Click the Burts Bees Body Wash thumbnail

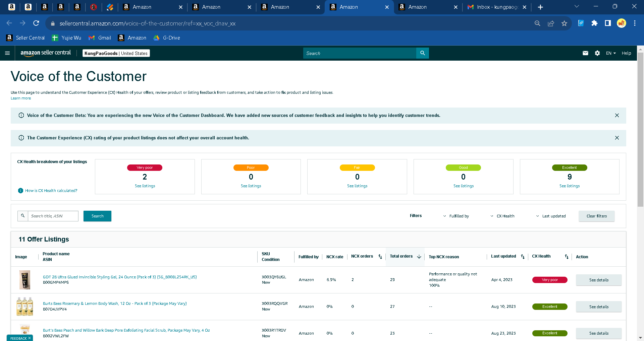(25, 306)
